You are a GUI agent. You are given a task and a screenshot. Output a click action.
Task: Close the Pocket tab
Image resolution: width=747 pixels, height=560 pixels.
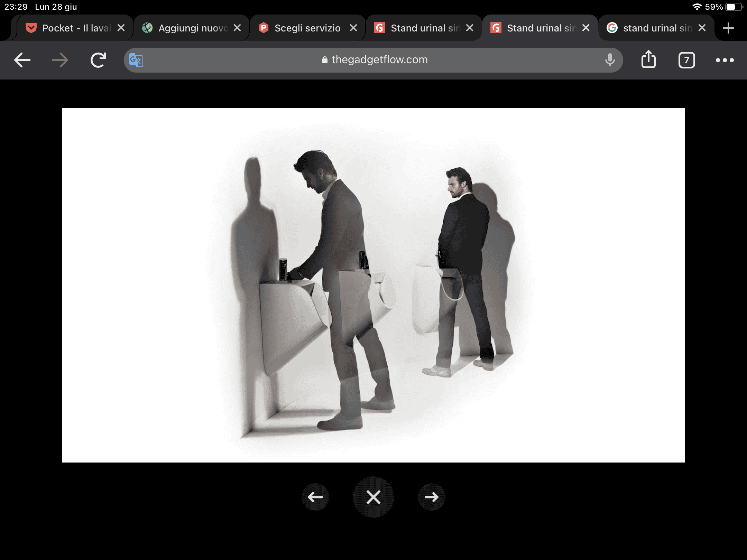[121, 28]
